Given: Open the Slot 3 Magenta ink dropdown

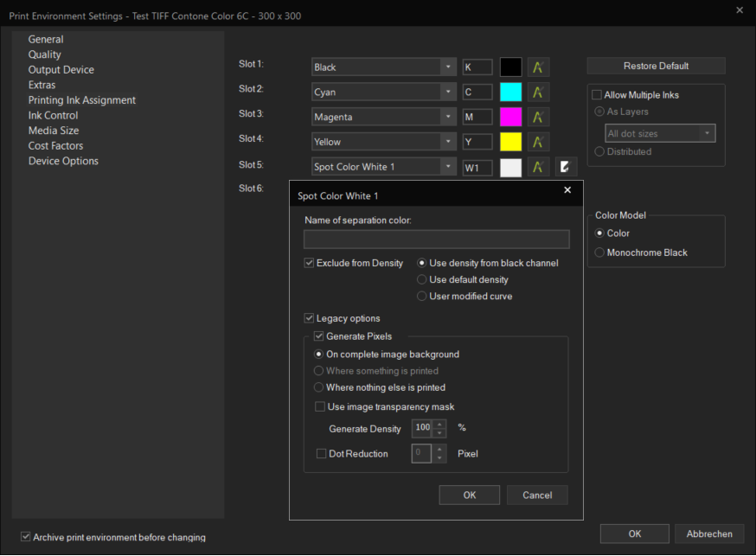Looking at the screenshot, I should click(x=448, y=117).
